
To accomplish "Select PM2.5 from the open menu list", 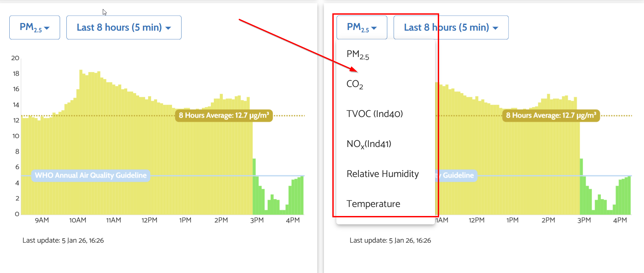I will [x=358, y=54].
